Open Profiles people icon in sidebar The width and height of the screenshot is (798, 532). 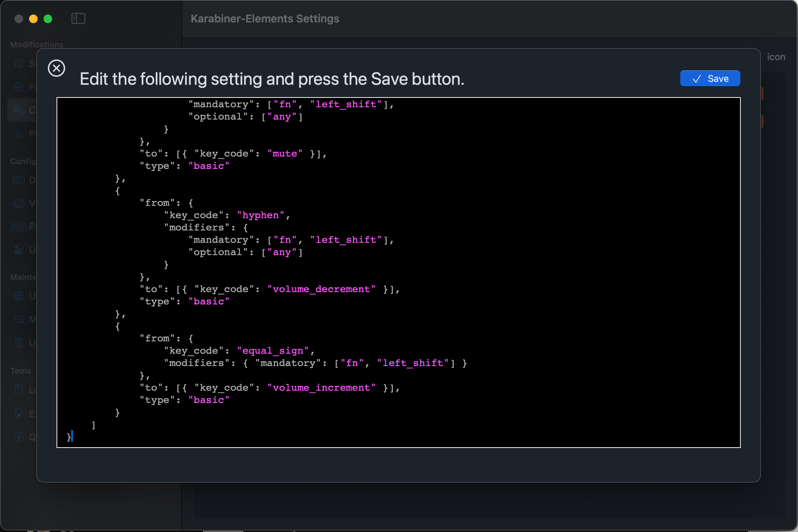click(x=19, y=226)
